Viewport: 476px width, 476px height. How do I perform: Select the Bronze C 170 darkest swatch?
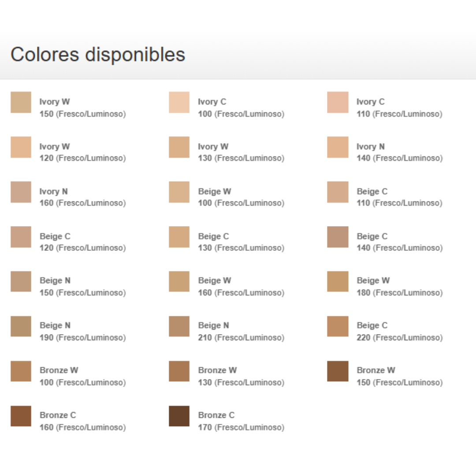(179, 416)
